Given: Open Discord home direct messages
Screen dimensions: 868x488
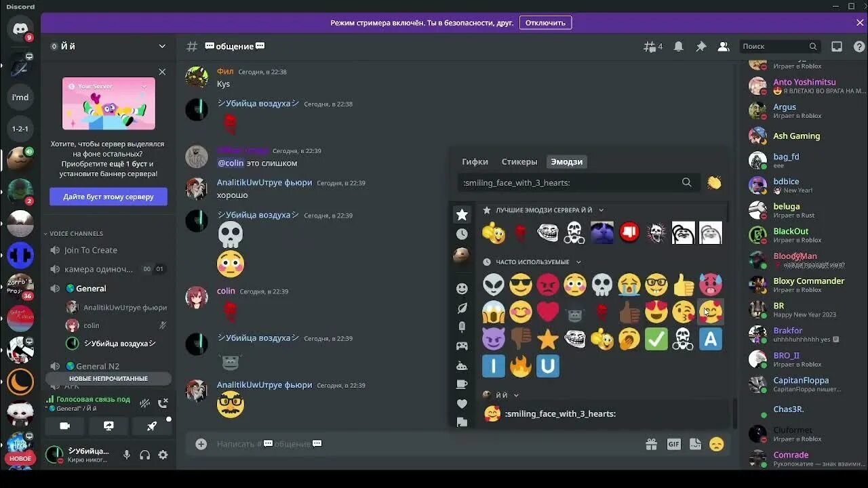Looking at the screenshot, I should click(x=20, y=29).
